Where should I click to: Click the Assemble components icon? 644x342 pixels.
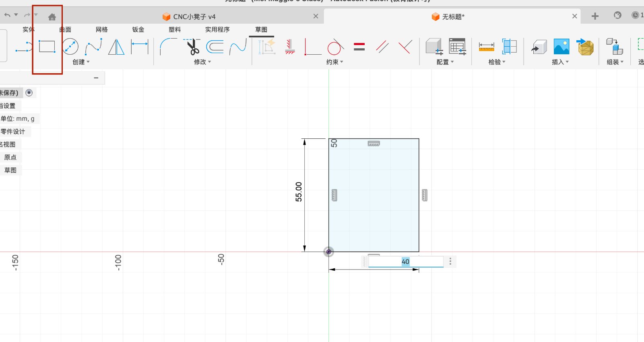click(615, 47)
